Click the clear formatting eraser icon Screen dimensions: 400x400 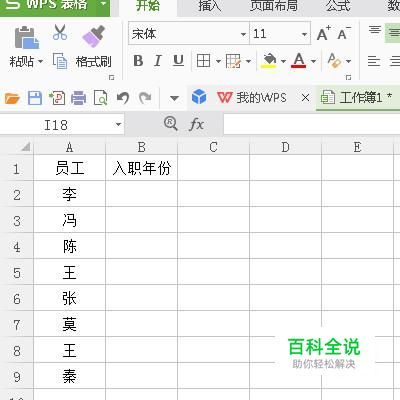pos(334,61)
